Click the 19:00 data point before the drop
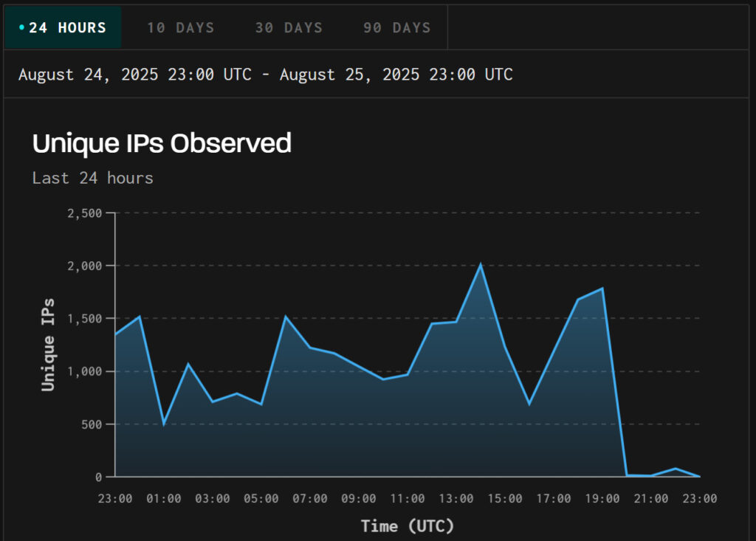The height and width of the screenshot is (541, 756). pyautogui.click(x=602, y=289)
